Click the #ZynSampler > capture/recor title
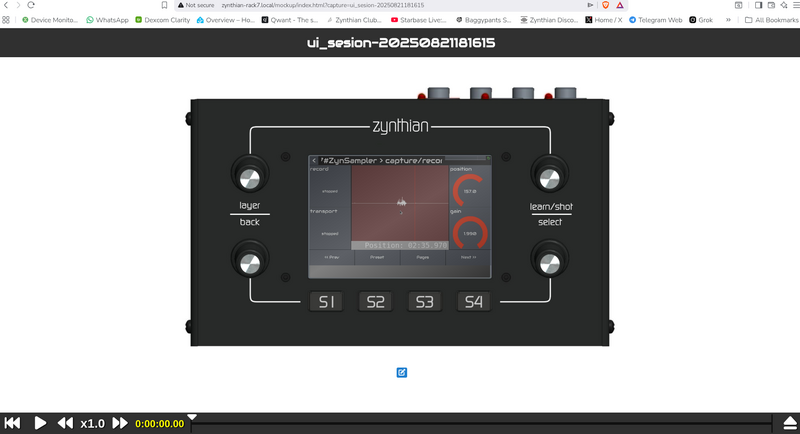Image resolution: width=800 pixels, height=434 pixels. pos(382,161)
